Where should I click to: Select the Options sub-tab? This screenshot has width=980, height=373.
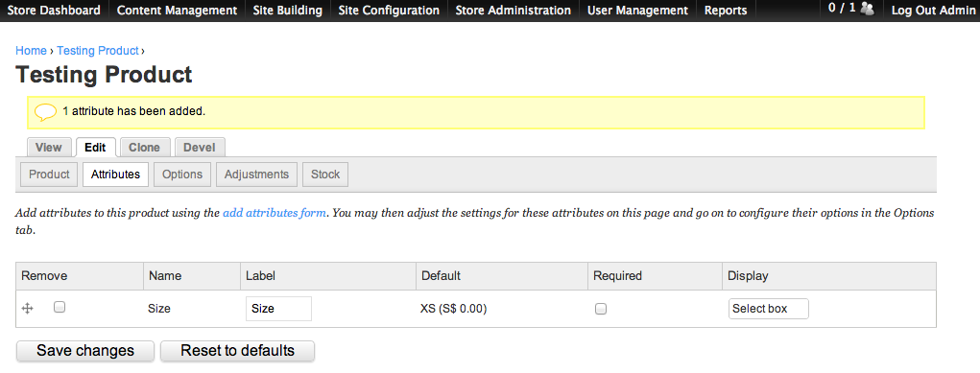point(182,175)
